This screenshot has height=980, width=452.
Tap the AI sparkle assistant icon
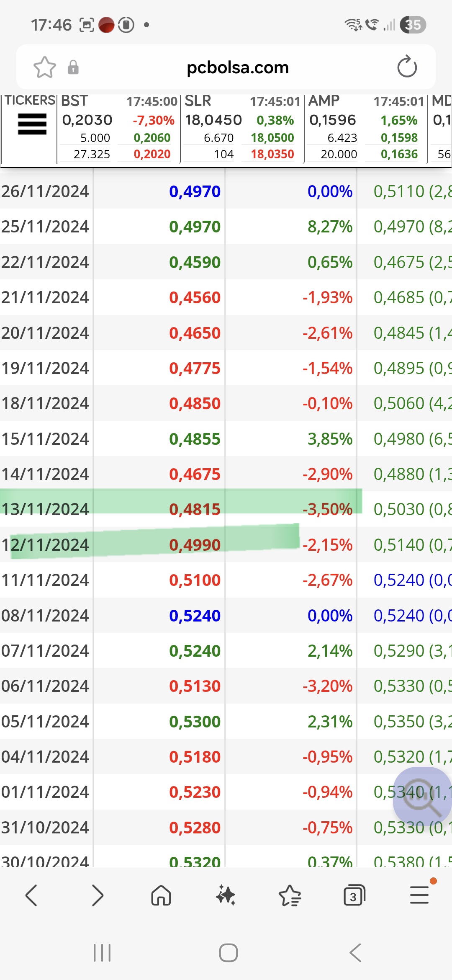click(x=226, y=896)
